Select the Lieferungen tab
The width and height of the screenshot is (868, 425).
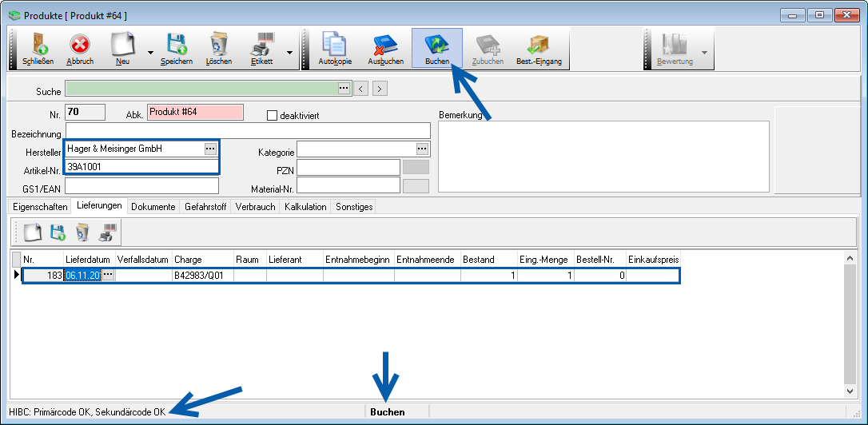[100, 205]
